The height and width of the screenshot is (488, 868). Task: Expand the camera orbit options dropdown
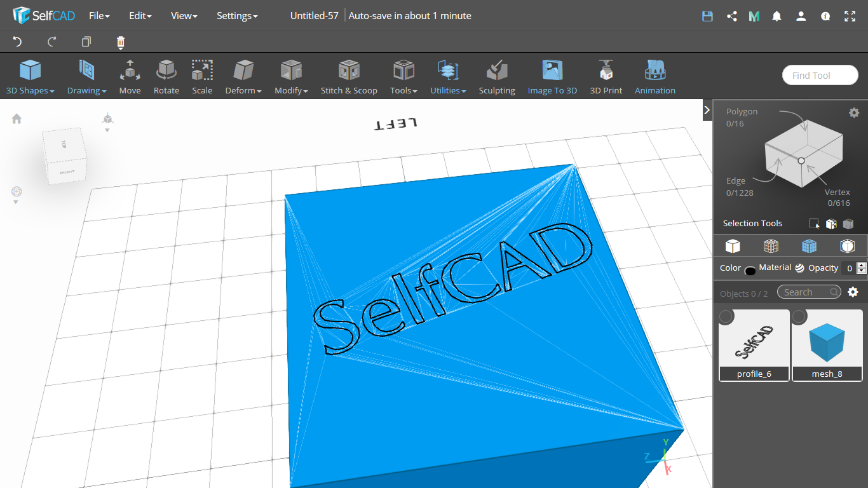pos(16,203)
